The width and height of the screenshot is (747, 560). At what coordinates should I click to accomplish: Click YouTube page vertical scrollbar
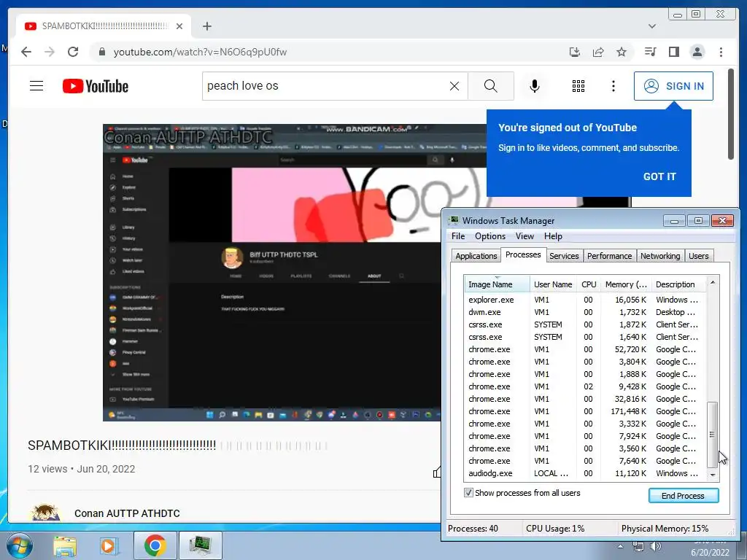click(x=731, y=114)
